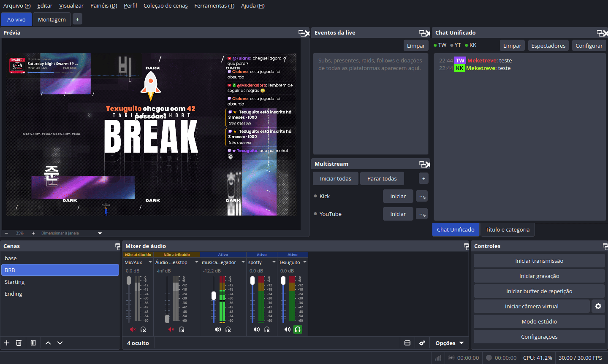Open YouTube stream more options button
608x364 pixels.
[422, 214]
